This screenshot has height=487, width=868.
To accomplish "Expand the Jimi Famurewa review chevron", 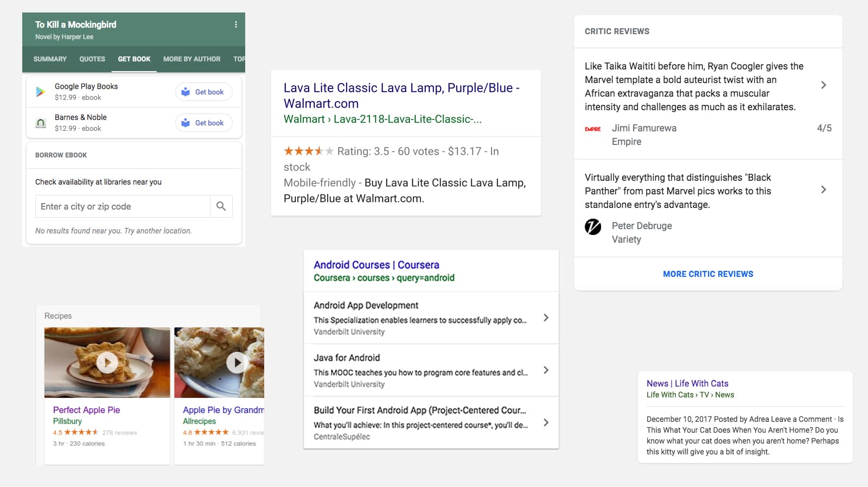I will click(824, 85).
